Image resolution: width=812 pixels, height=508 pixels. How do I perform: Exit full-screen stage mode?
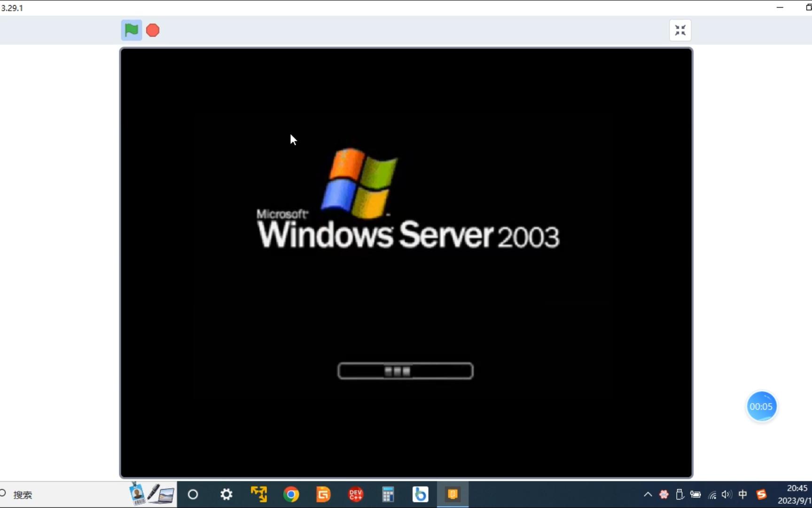click(x=680, y=30)
